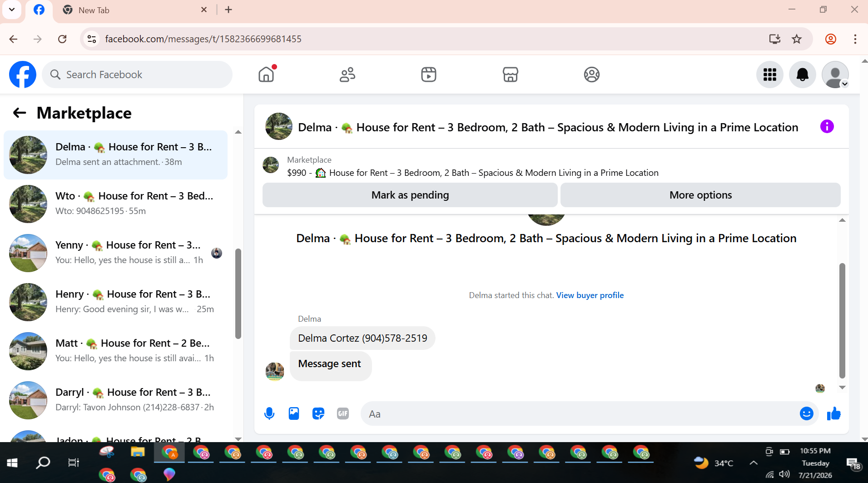
Task: Go to the Home feed icon
Action: pyautogui.click(x=267, y=75)
